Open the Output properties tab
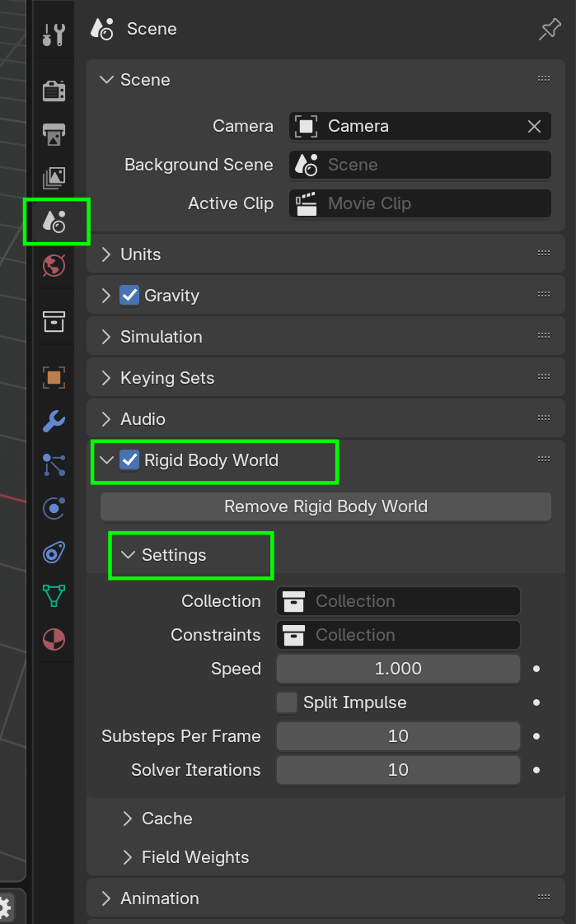This screenshot has height=924, width=576. [x=54, y=134]
